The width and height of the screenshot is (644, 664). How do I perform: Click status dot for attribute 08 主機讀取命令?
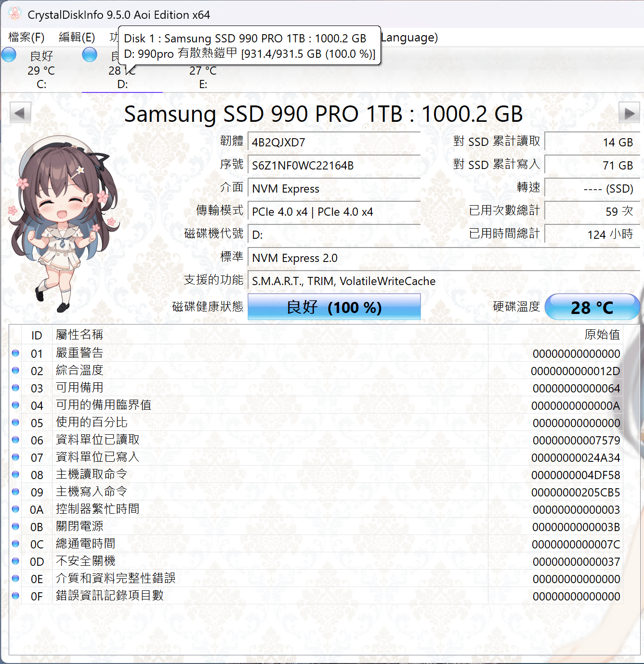pos(15,474)
